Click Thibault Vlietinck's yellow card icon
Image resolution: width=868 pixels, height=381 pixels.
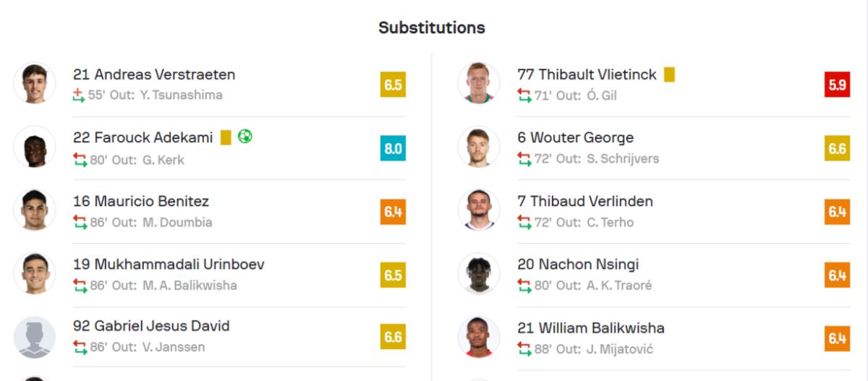[669, 74]
